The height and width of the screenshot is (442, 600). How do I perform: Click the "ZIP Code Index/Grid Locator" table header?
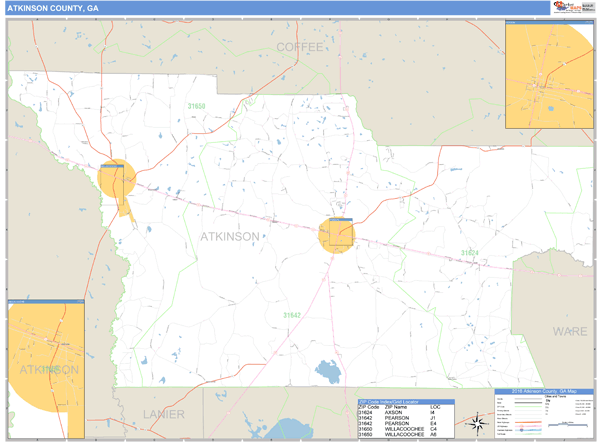(x=406, y=402)
